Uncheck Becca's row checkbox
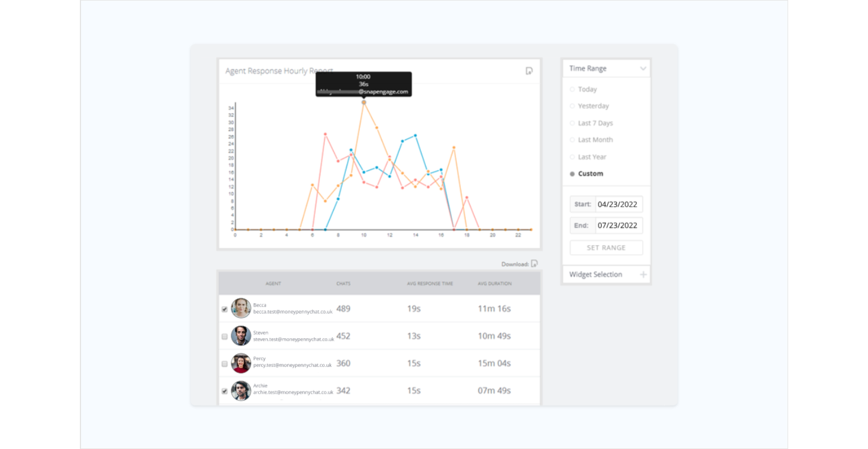This screenshot has height=449, width=868. pyautogui.click(x=224, y=308)
